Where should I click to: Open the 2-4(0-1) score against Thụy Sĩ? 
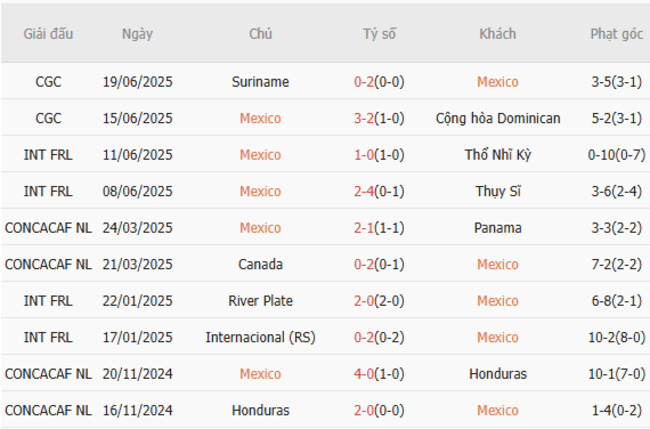[x=379, y=191]
